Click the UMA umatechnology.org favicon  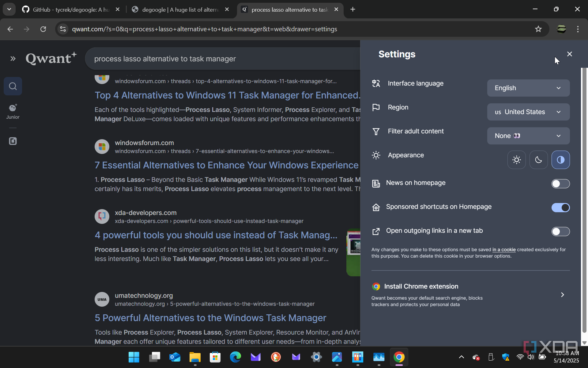click(102, 299)
